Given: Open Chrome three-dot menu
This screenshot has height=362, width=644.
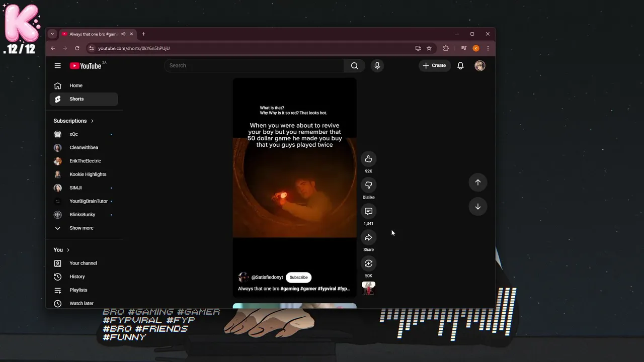Looking at the screenshot, I should tap(488, 48).
